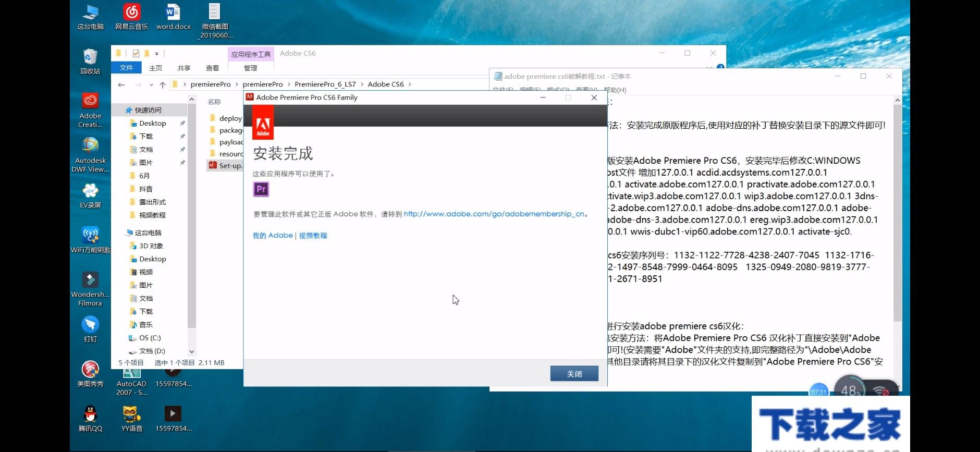The image size is (980, 452).
Task: Click the 07:31 timer badge
Action: click(818, 392)
